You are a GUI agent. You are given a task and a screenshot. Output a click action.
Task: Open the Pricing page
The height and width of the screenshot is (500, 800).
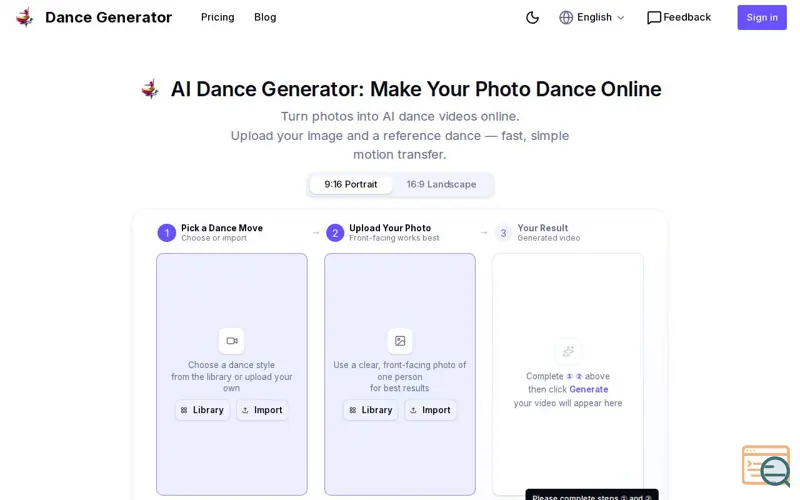point(217,17)
